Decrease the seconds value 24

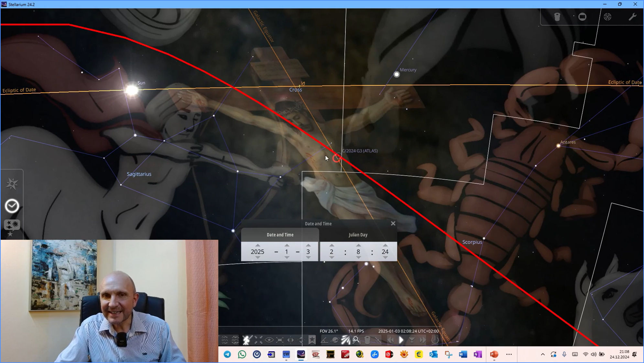[385, 258]
